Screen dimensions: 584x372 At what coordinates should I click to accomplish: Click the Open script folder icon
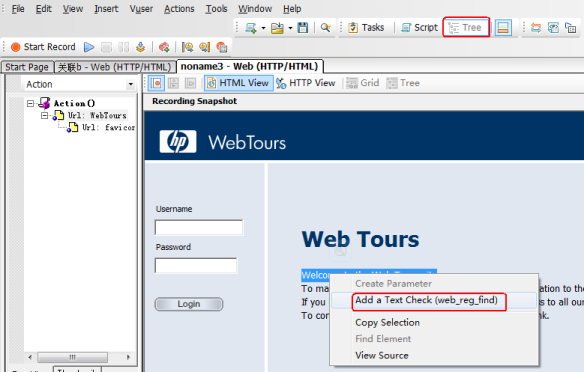277,28
